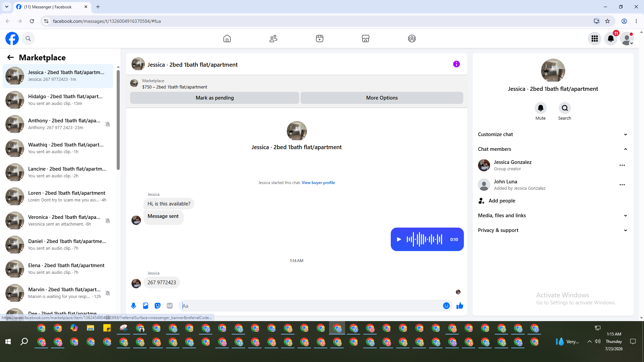
Task: Click the attach photo icon in composer
Action: tap(146, 306)
